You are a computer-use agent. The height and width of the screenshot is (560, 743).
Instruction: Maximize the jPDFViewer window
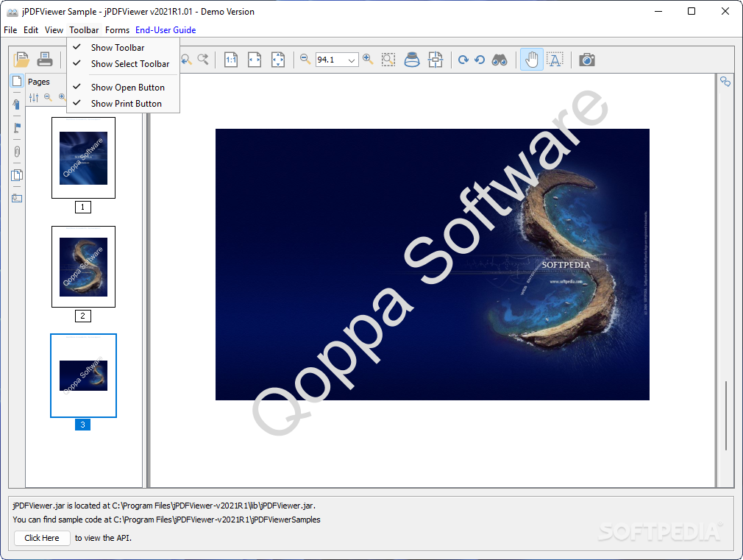692,11
